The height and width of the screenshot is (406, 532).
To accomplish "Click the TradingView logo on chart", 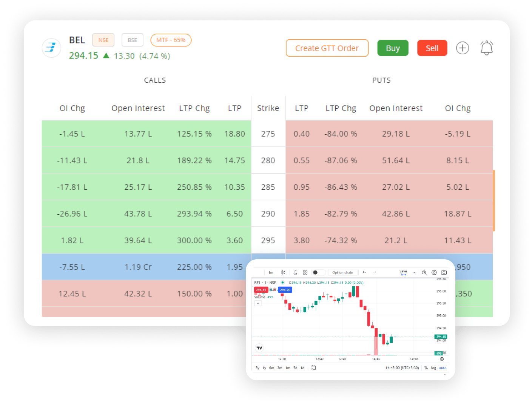I will click(x=259, y=348).
